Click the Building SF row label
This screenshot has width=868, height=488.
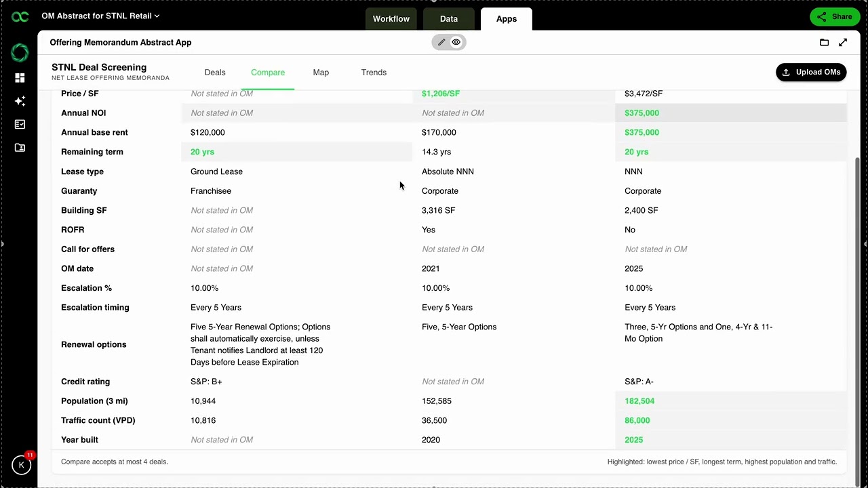[x=84, y=210]
